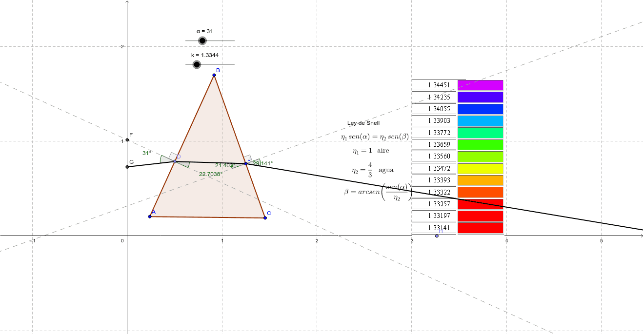Click the k = 1.3344 slider knob
This screenshot has width=644, height=335.
click(x=197, y=65)
